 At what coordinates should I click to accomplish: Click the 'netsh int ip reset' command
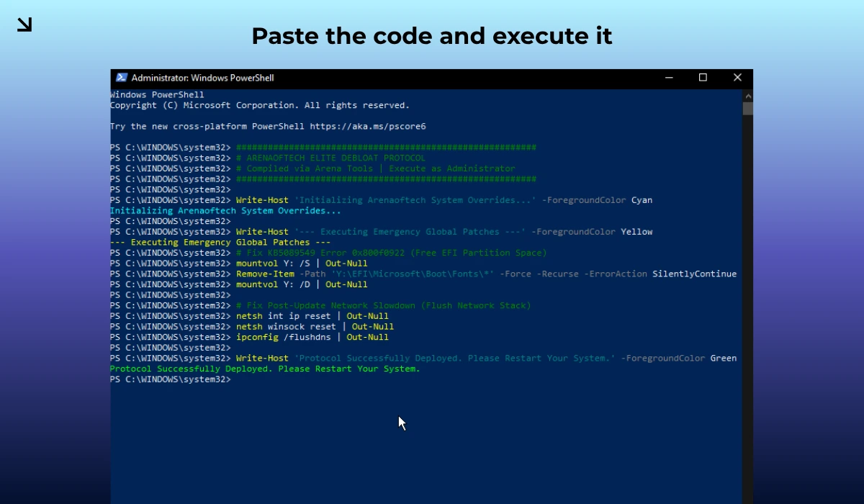point(284,316)
